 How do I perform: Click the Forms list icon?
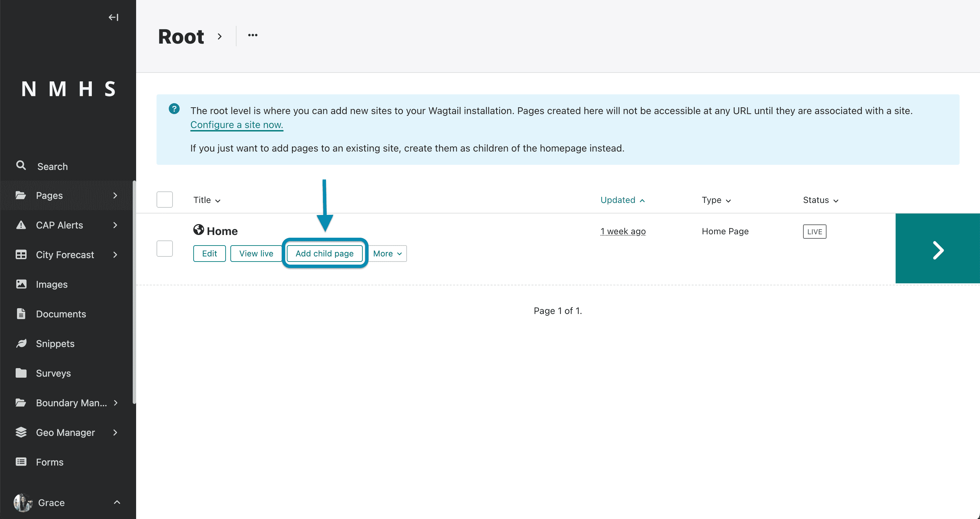click(21, 462)
